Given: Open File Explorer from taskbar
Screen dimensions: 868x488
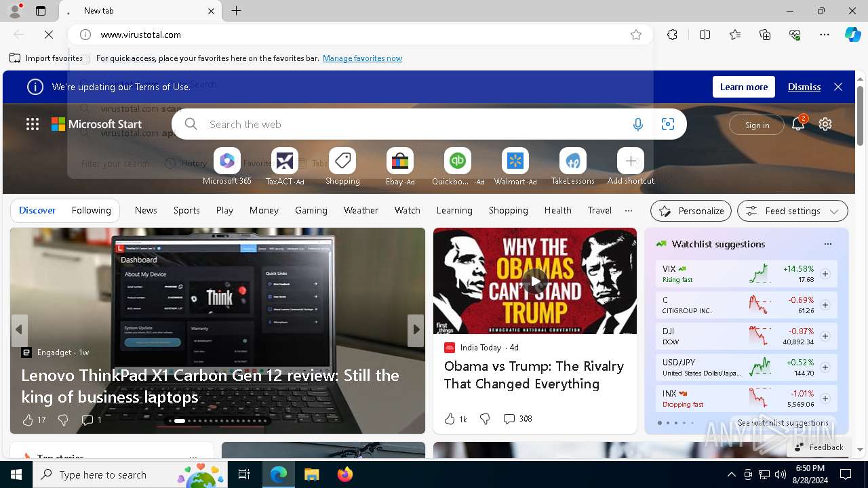Looking at the screenshot, I should (x=311, y=474).
